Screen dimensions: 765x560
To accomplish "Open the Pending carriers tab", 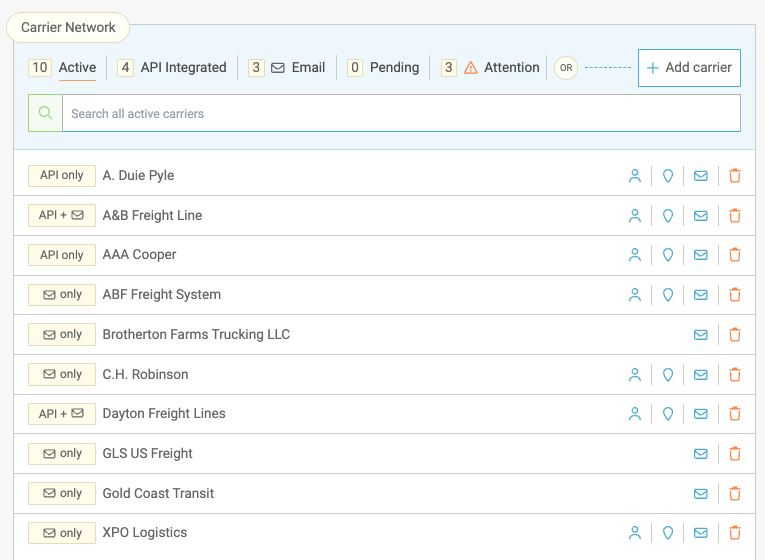I will (394, 68).
